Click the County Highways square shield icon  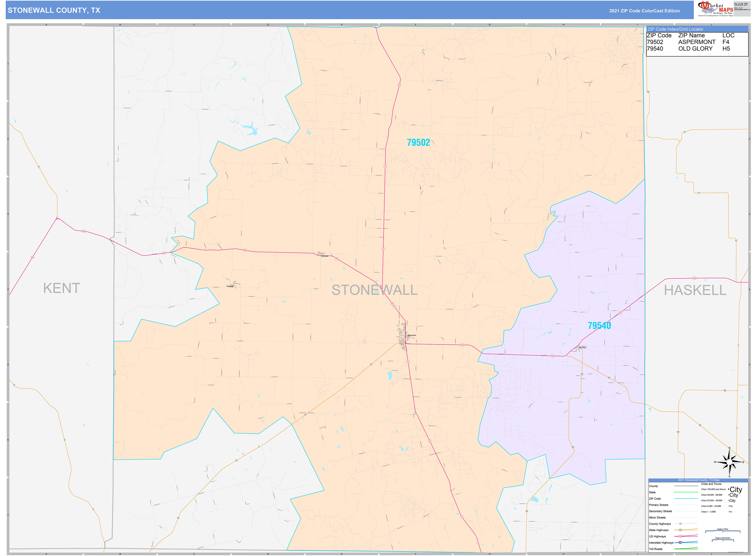tap(680, 524)
